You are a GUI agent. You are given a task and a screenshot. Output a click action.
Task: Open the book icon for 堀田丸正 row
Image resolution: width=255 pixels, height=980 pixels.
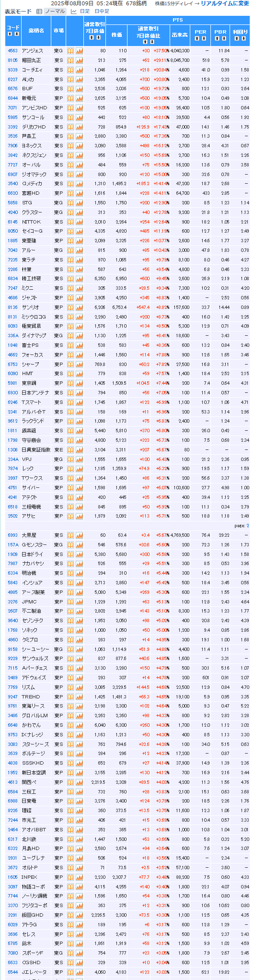(70, 60)
